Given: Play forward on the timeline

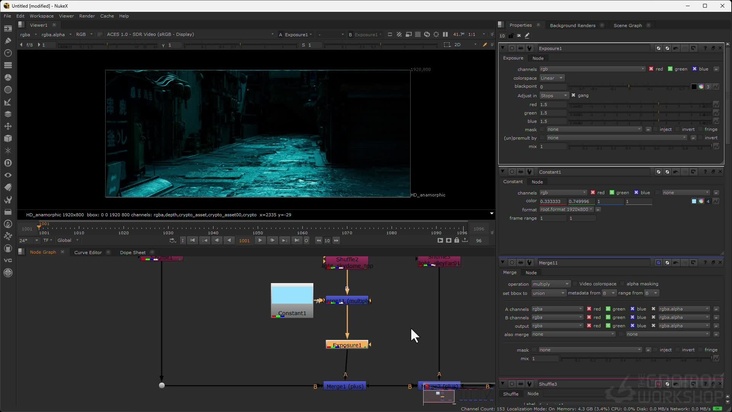Looking at the screenshot, I should (x=260, y=240).
